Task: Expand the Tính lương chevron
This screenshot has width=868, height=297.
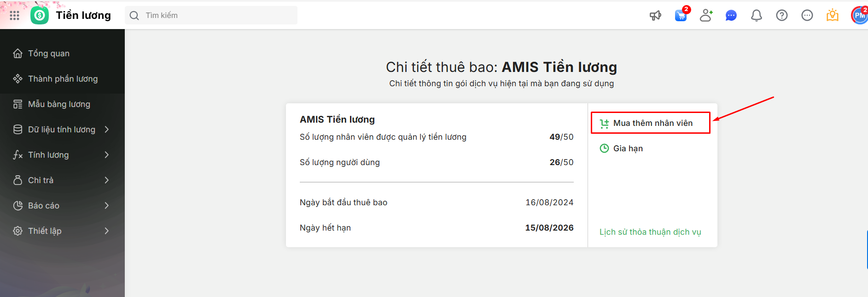Action: coord(107,155)
